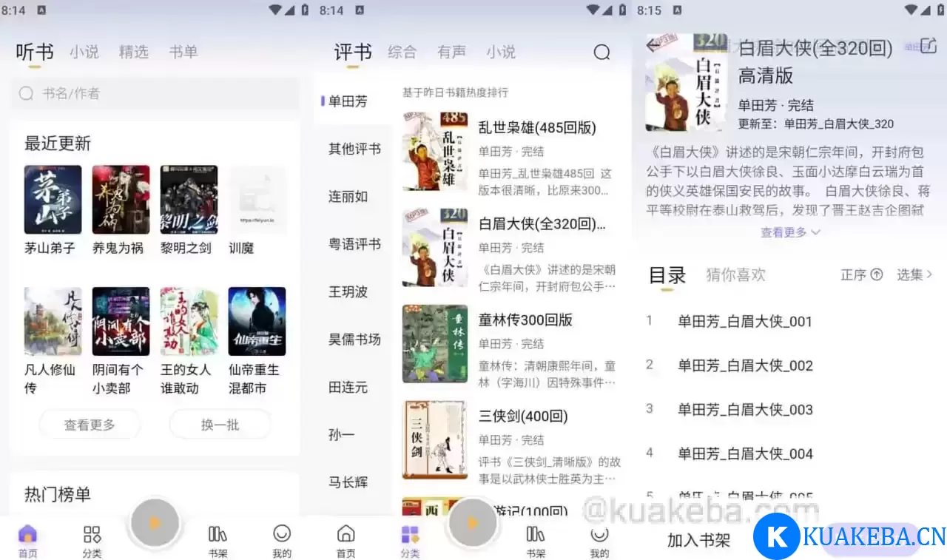Play episode 单田芳_白眉大侠_002
Viewport: 947px width, 560px height.
click(745, 365)
